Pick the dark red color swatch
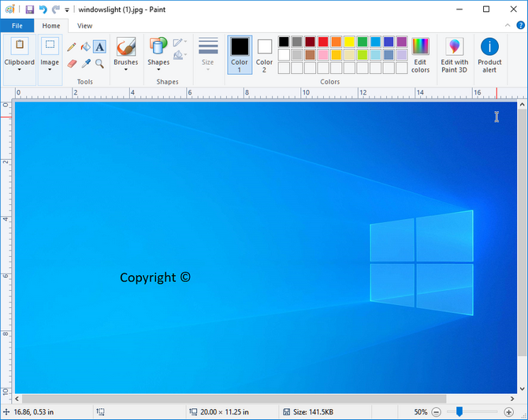The image size is (528, 420). pyautogui.click(x=310, y=42)
